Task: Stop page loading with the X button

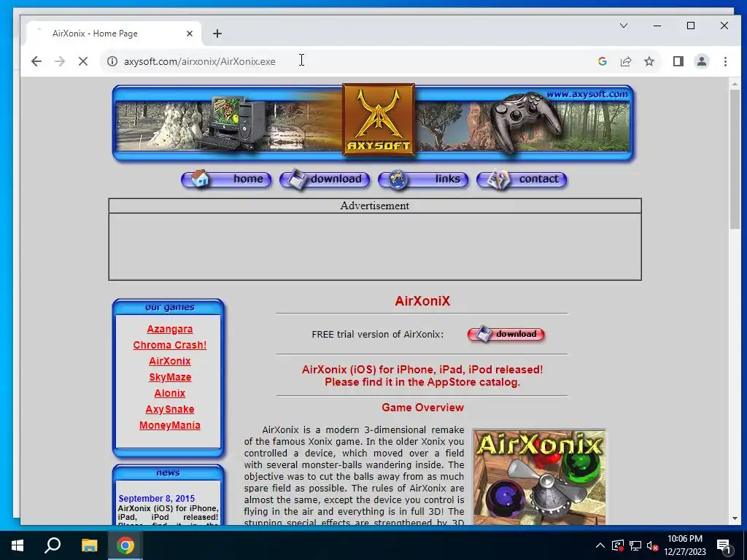Action: point(83,61)
